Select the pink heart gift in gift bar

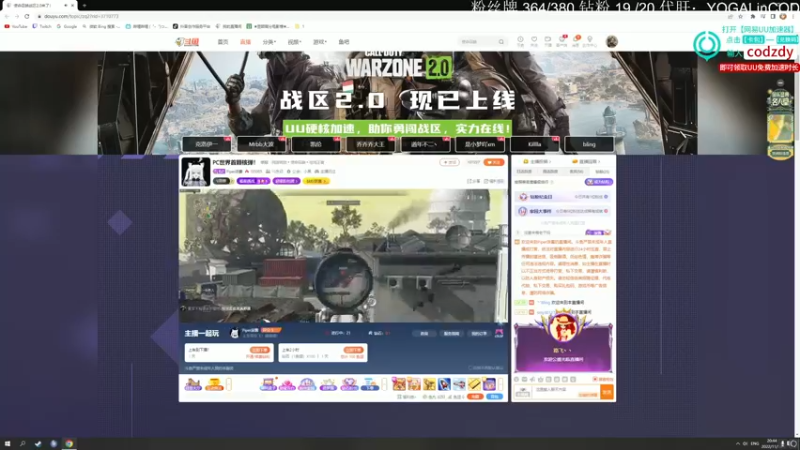[x=287, y=384]
